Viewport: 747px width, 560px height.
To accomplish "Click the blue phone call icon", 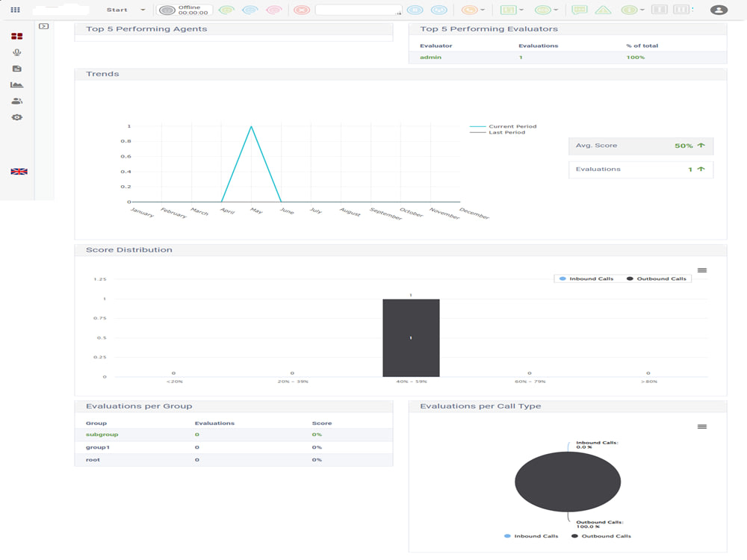I will 250,10.
